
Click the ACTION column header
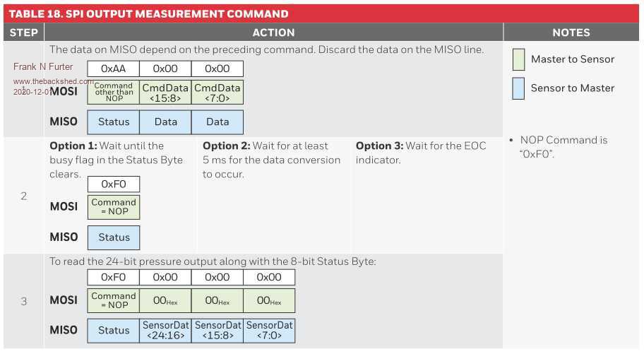coord(273,33)
